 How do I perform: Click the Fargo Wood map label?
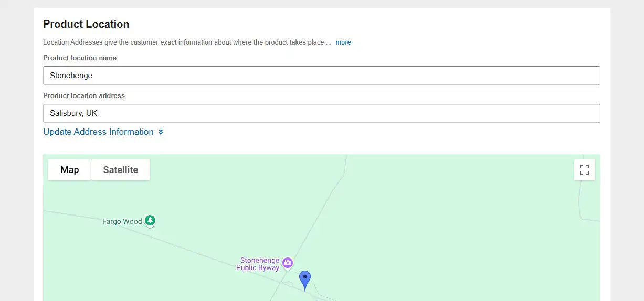122,221
